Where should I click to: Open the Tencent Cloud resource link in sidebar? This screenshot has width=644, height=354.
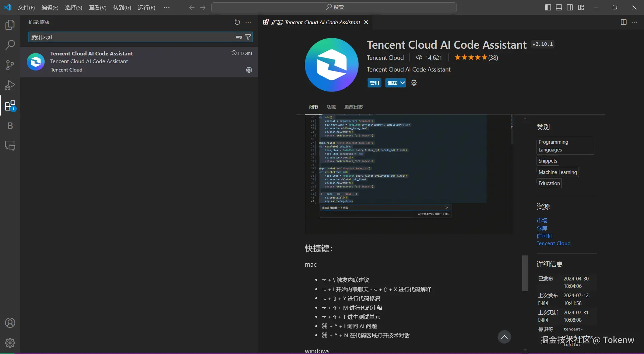pyautogui.click(x=553, y=244)
